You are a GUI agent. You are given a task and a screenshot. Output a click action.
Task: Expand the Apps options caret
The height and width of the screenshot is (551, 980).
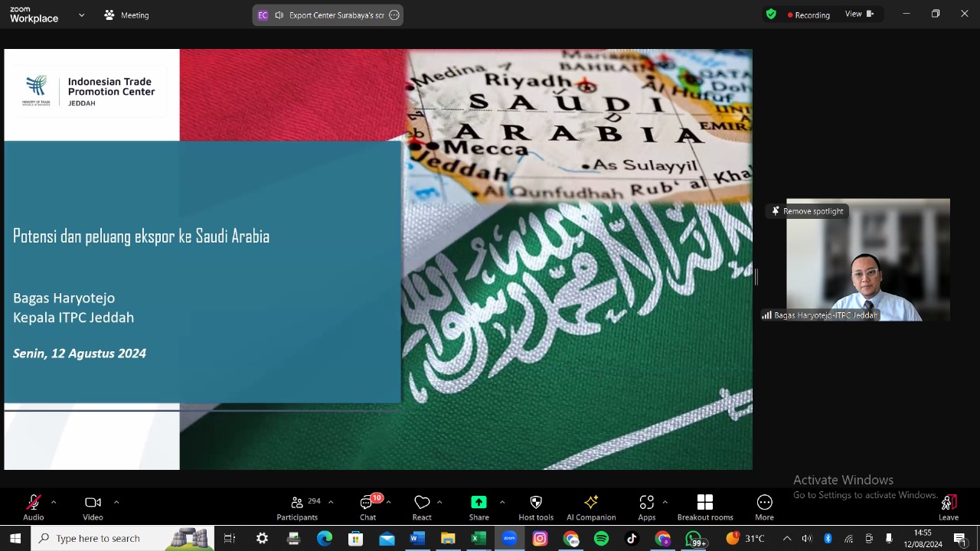click(x=665, y=502)
